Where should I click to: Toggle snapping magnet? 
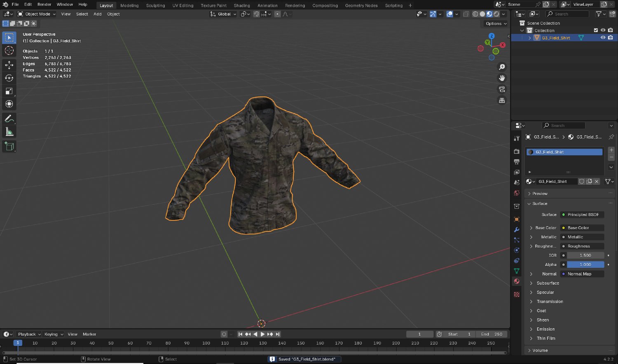point(257,14)
